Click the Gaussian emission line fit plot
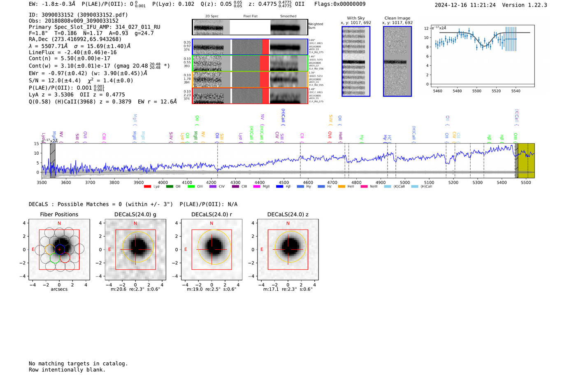 (482, 56)
